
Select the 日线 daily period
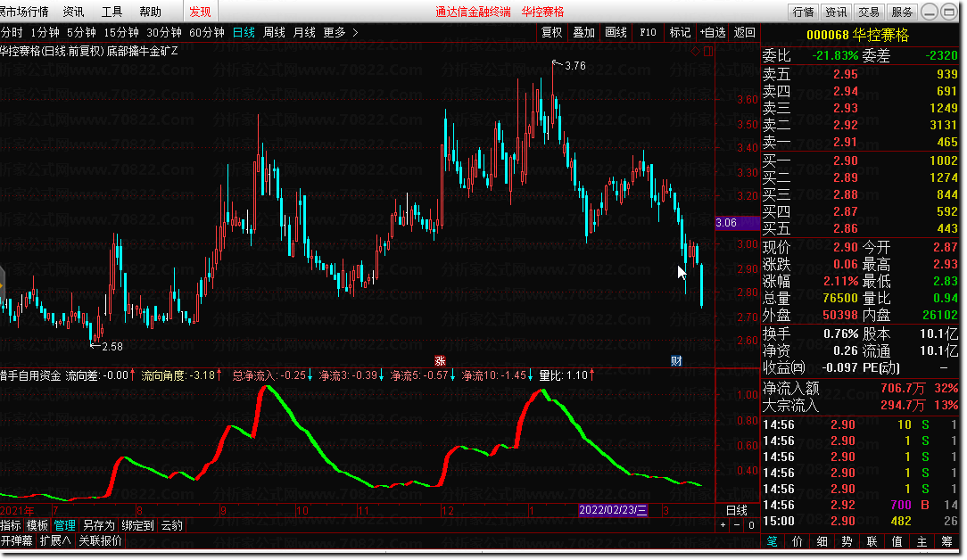[244, 32]
